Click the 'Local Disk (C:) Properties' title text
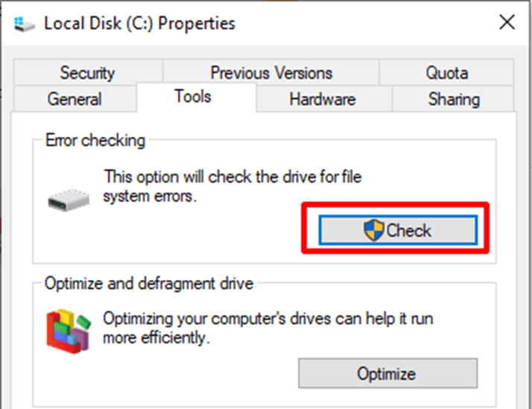This screenshot has width=532, height=409. 139,23
